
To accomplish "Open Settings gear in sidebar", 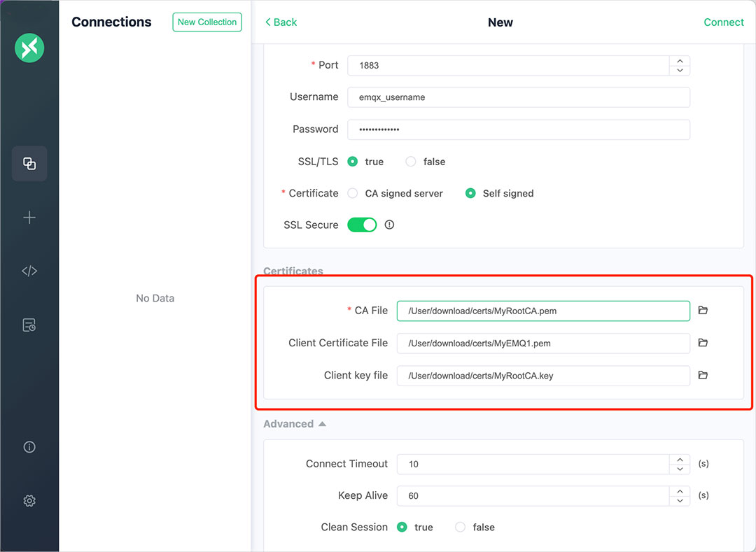I will (x=29, y=501).
